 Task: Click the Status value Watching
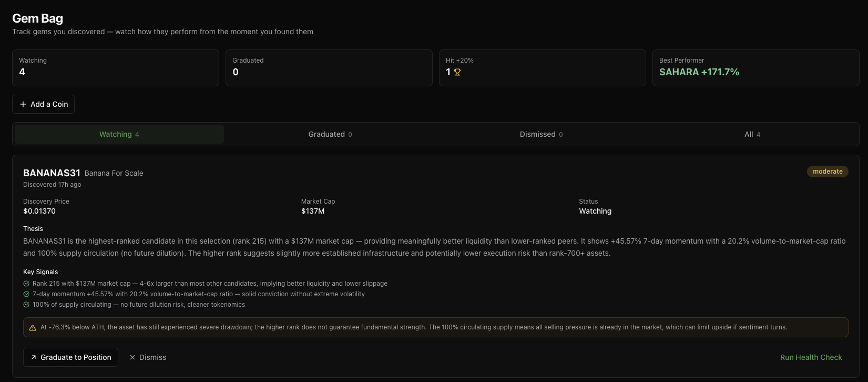(x=595, y=211)
